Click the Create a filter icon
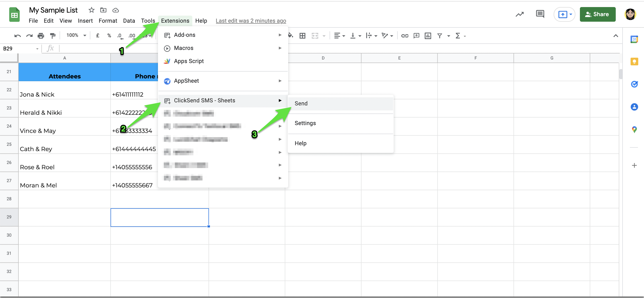Screen dimensions: 644x298 (440, 36)
